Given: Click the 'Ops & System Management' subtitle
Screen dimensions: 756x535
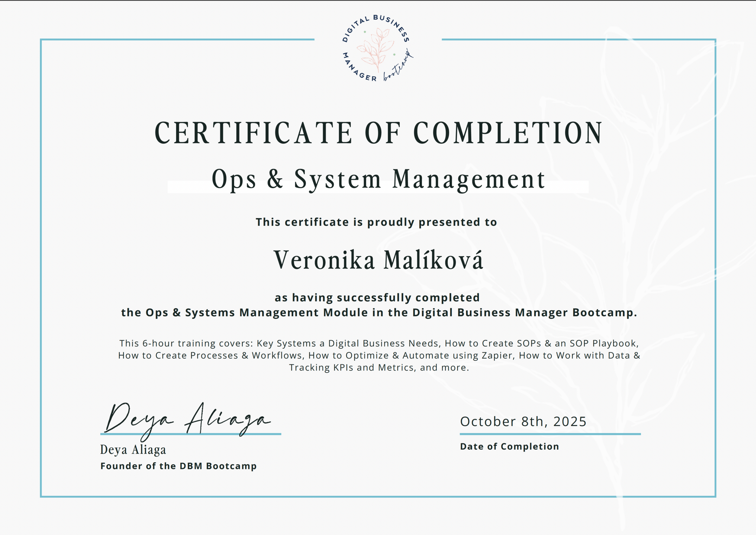Looking at the screenshot, I should 378,179.
